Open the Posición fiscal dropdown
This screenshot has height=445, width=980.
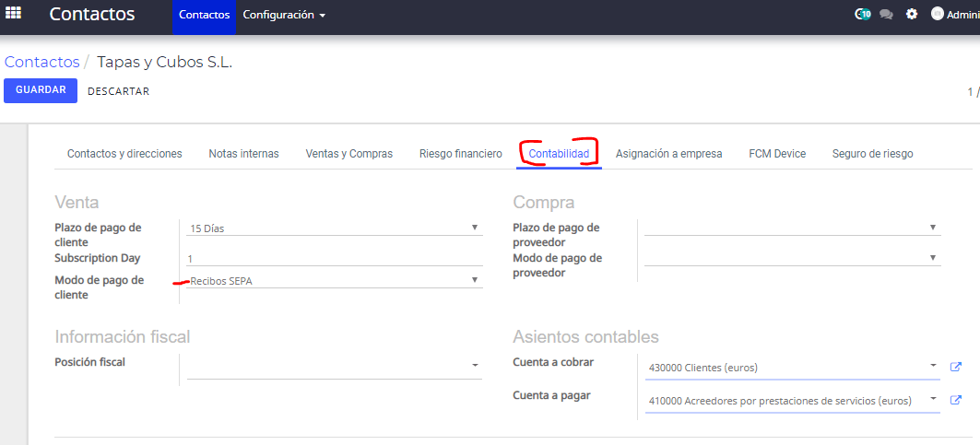[335, 366]
